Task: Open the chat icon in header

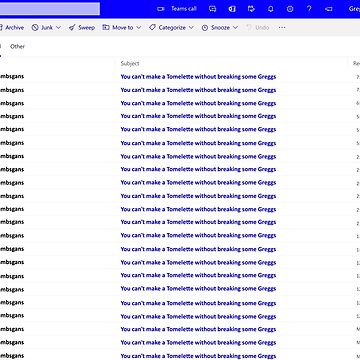Action: pyautogui.click(x=212, y=9)
